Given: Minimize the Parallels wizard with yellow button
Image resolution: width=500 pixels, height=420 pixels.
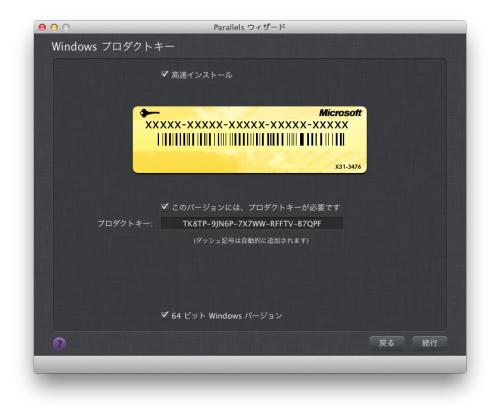Looking at the screenshot, I should (x=54, y=27).
